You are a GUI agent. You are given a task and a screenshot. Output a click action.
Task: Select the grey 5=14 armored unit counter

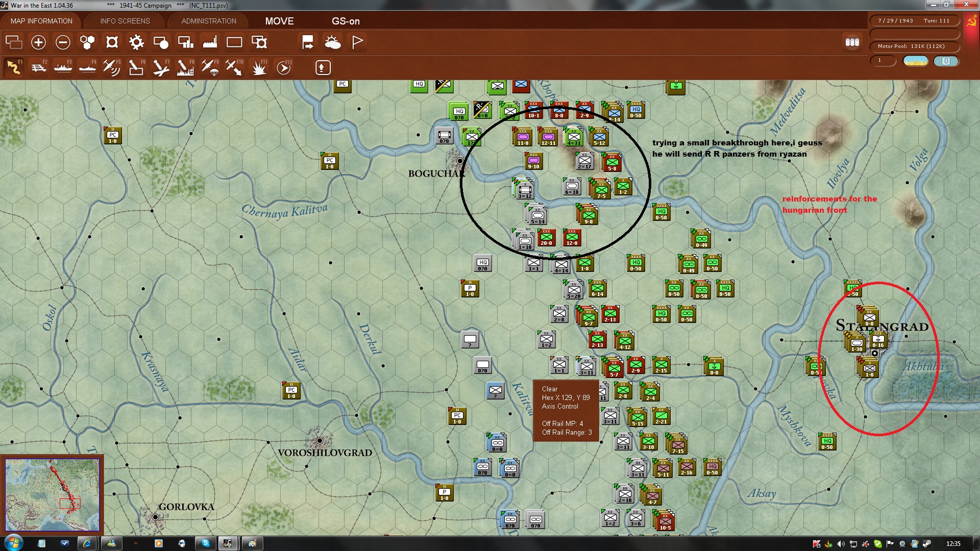tap(537, 216)
